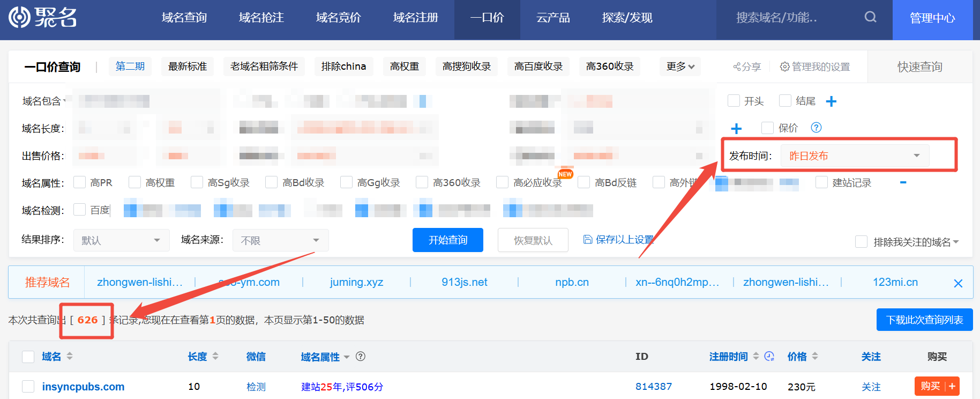
Task: Open 管理我的设置 gear settings
Action: tap(815, 66)
